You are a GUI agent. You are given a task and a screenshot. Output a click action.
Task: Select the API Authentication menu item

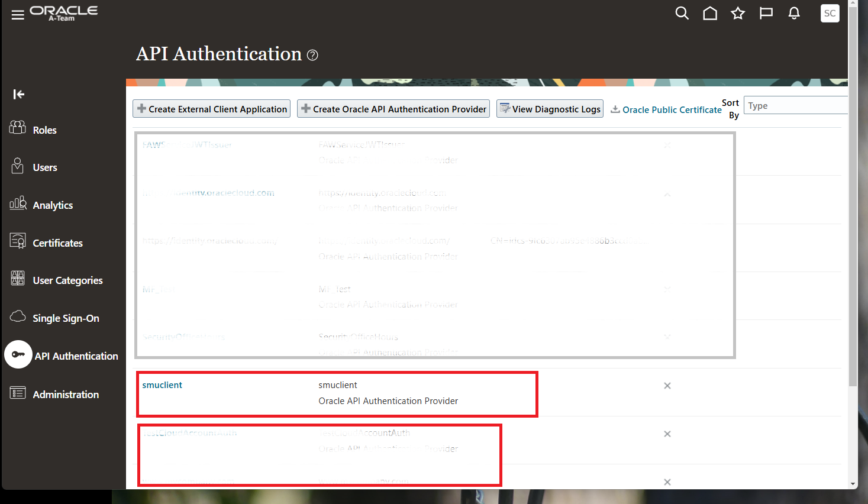[76, 356]
